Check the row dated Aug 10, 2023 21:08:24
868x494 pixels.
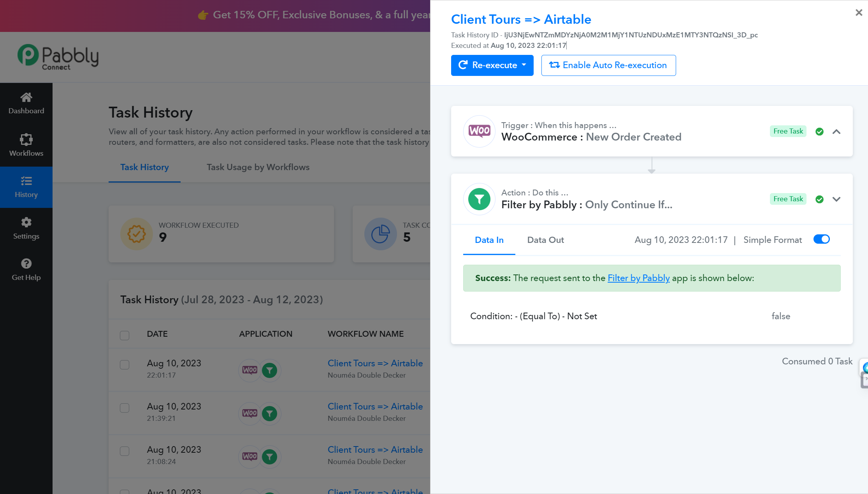[125, 451]
